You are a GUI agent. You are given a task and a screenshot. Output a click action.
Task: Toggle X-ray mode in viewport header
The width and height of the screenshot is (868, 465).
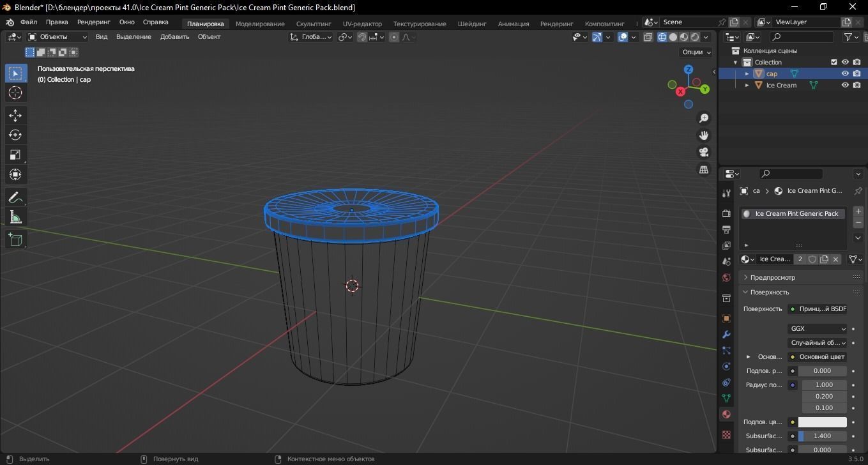tap(648, 37)
